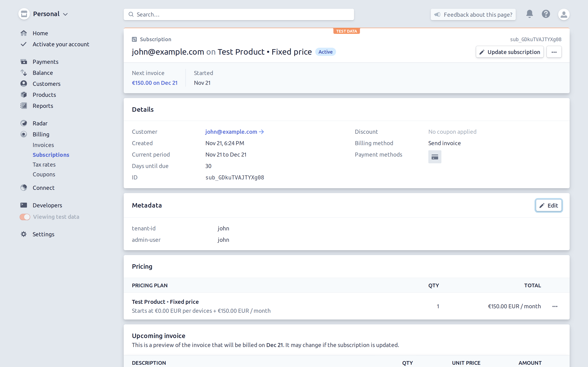Select the Subscriptions menu item

(x=51, y=154)
